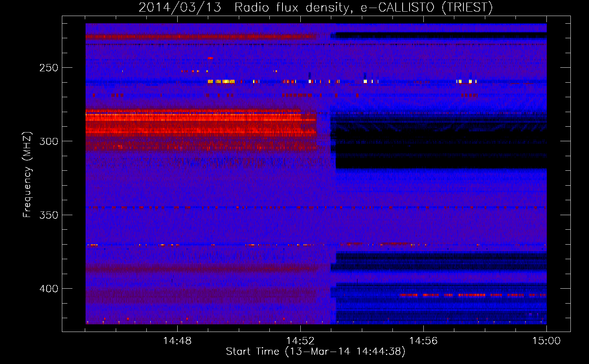Select the 250 frequency axis label
Image resolution: width=589 pixels, height=364 pixels.
click(x=49, y=68)
